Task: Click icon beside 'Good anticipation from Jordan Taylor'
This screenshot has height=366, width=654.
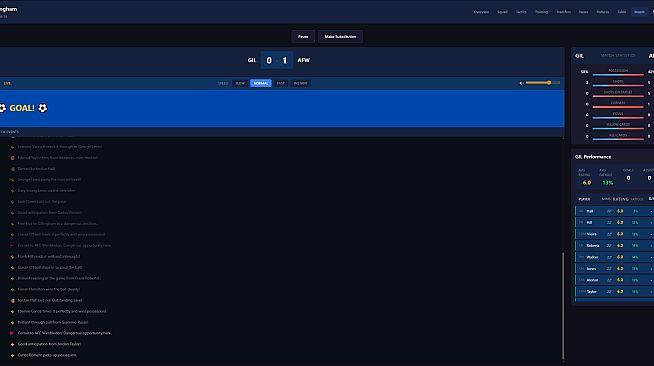Action: coord(12,344)
